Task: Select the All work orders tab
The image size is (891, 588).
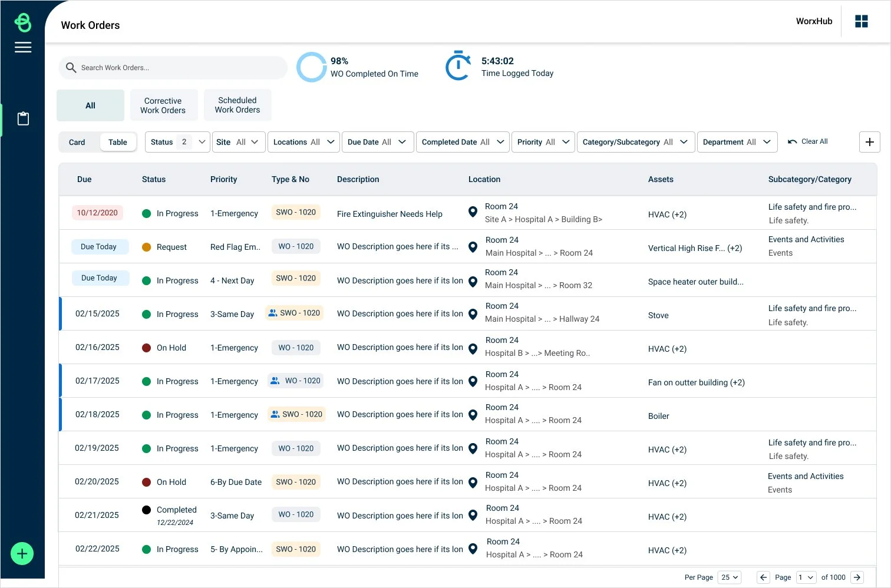Action: 90,105
